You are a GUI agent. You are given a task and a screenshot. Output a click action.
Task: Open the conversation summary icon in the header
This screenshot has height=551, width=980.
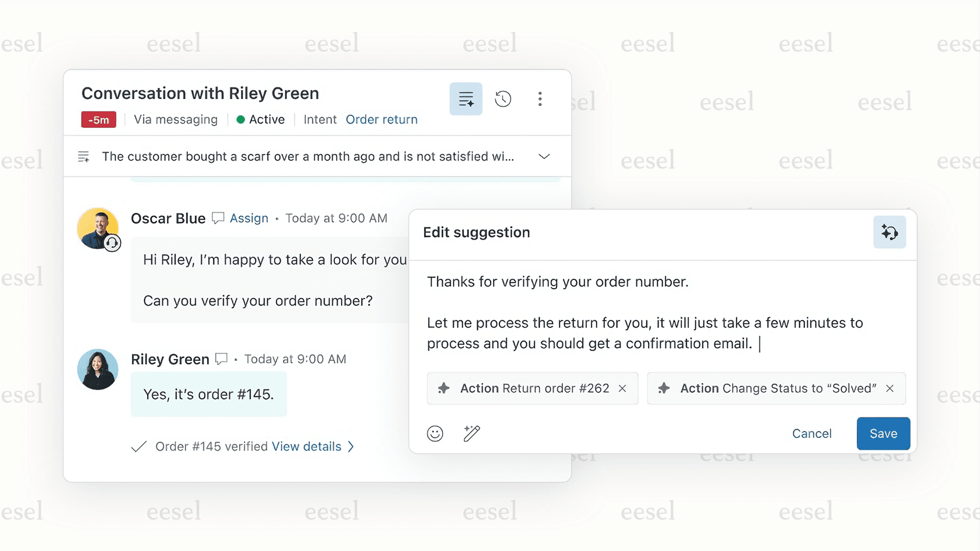tap(466, 99)
